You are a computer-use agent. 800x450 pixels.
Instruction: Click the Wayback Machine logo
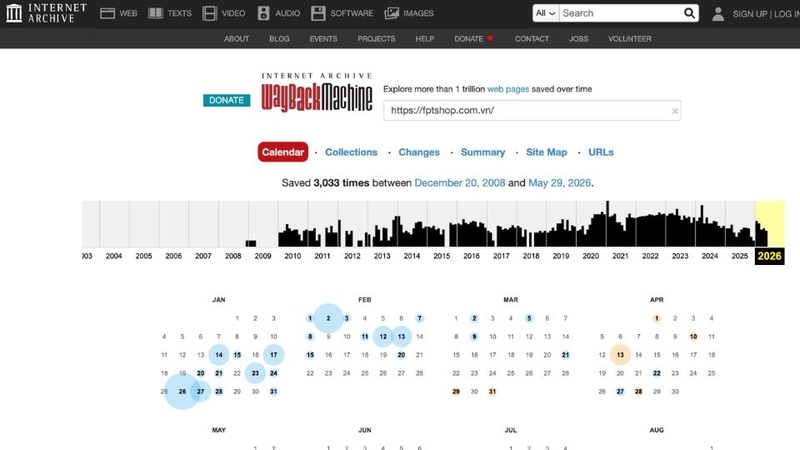click(316, 92)
